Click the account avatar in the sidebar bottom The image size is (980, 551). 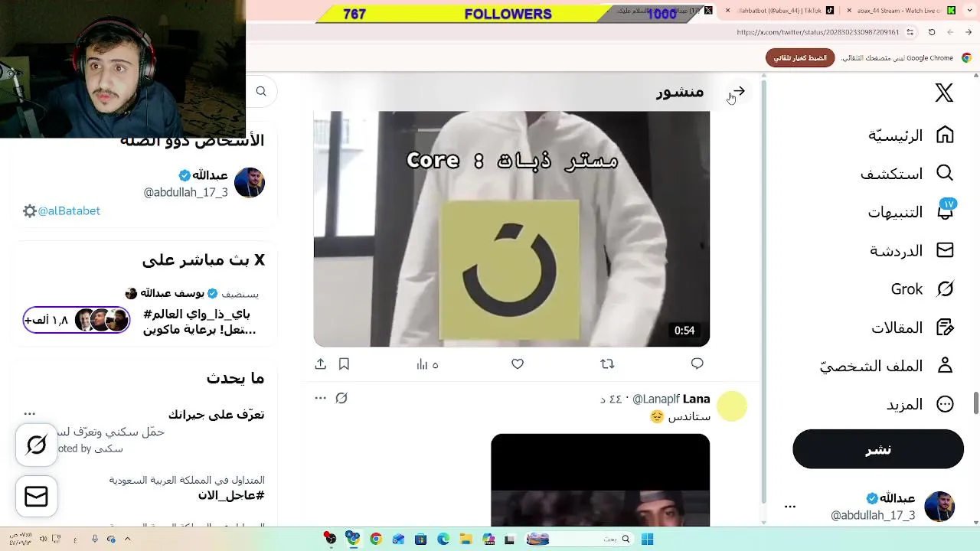[x=939, y=507]
